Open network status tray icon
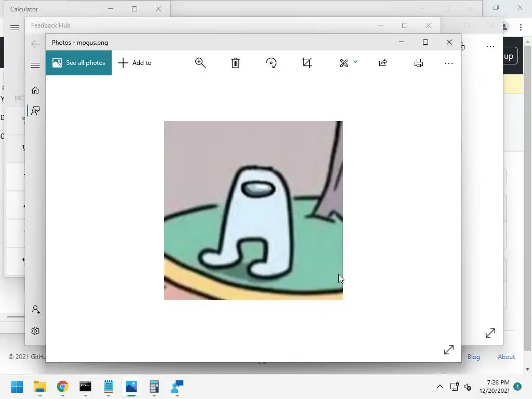 [454, 387]
